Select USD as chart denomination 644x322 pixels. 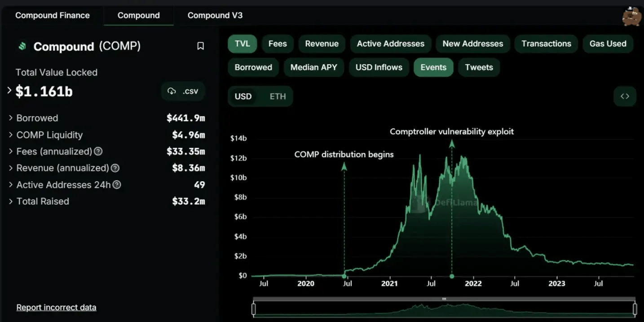click(243, 96)
